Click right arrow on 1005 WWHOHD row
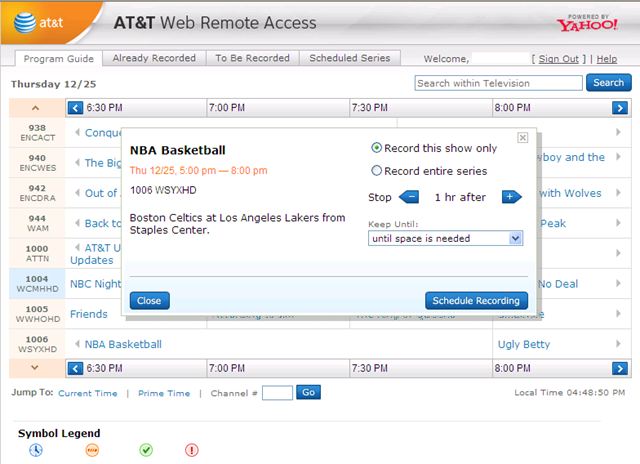Screen dimensions: 640x464 point(618,313)
